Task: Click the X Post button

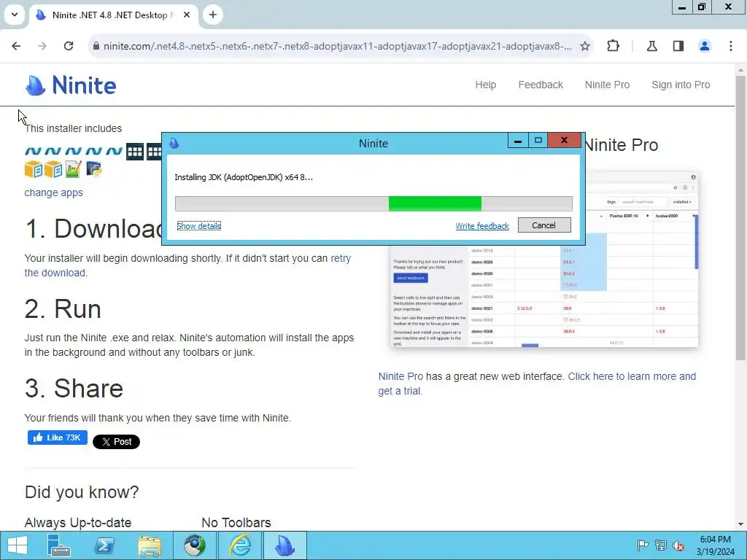Action: 116,442
